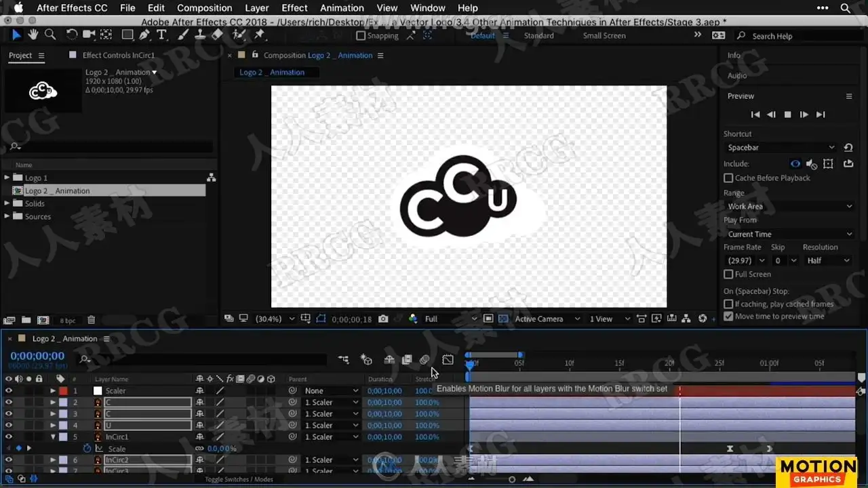
Task: Expand the Logo 1 folder
Action: [x=7, y=178]
